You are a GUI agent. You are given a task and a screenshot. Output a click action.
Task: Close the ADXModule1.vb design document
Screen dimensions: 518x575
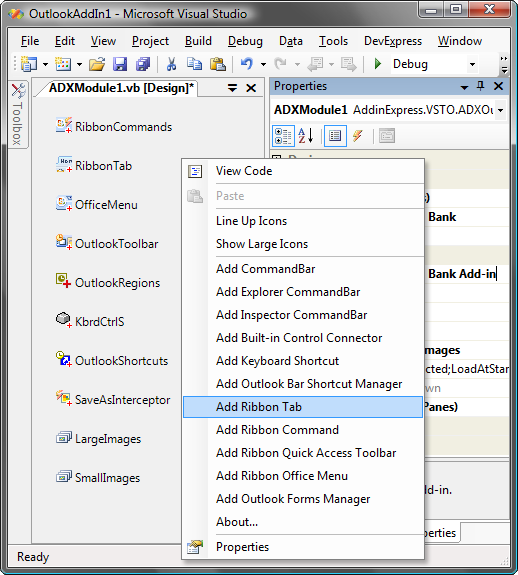[251, 88]
